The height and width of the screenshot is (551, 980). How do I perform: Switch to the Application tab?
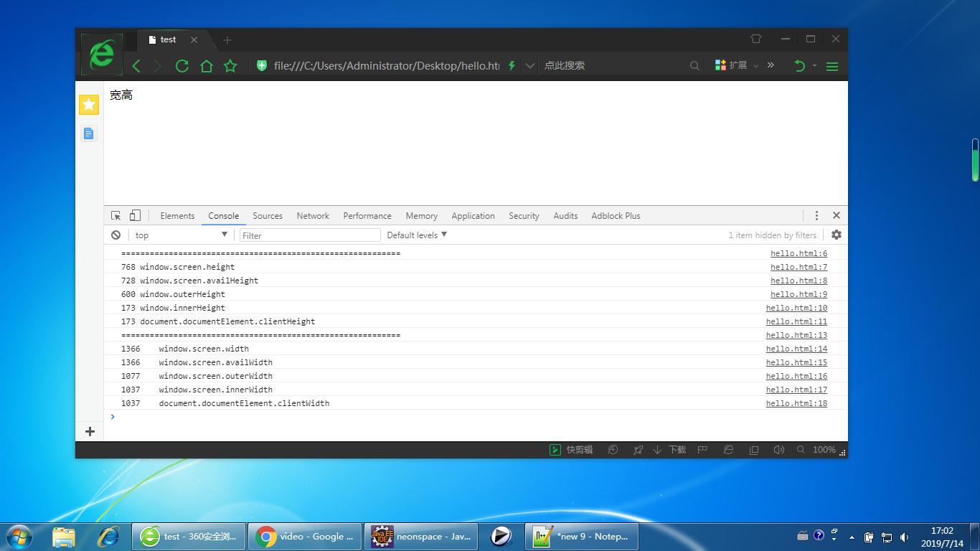[x=473, y=216]
